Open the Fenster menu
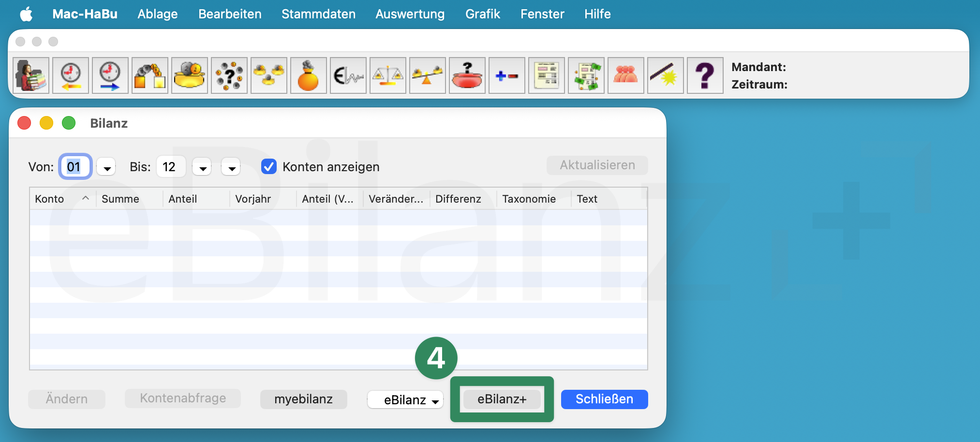Image resolution: width=980 pixels, height=442 pixels. (542, 14)
